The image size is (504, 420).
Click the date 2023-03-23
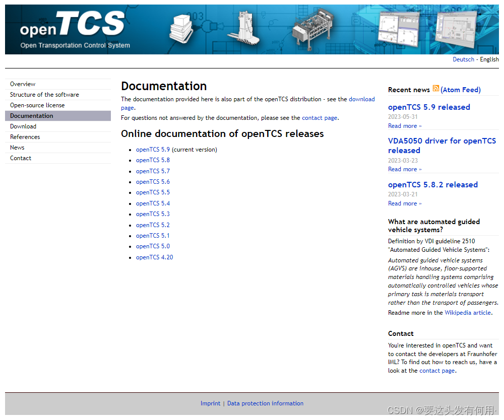pos(403,160)
